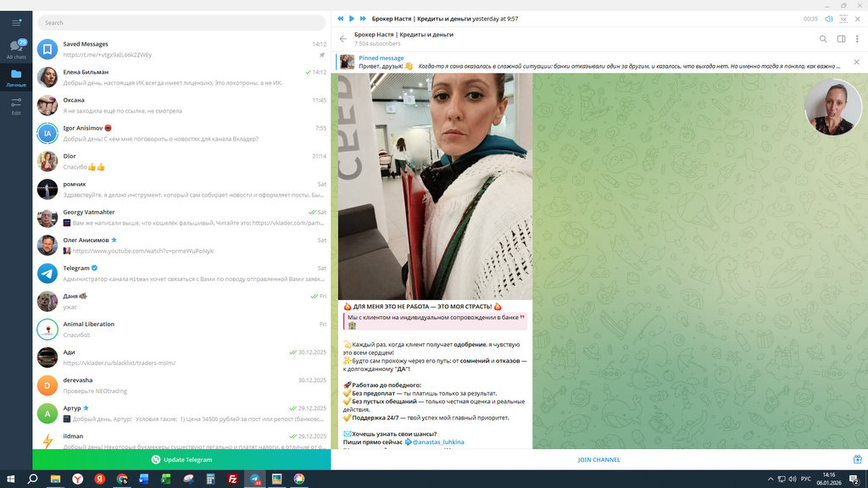
Task: Edit chat folders in sidebar
Action: [16, 106]
